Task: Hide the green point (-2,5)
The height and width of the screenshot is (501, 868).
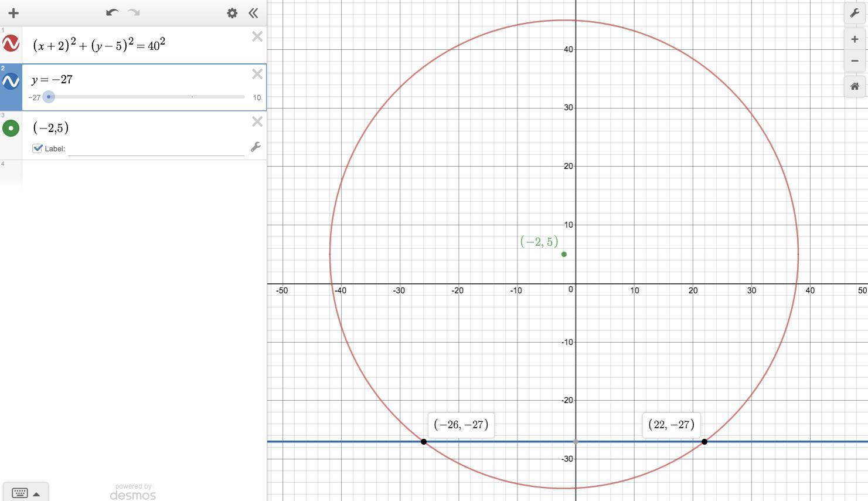Action: (x=11, y=128)
